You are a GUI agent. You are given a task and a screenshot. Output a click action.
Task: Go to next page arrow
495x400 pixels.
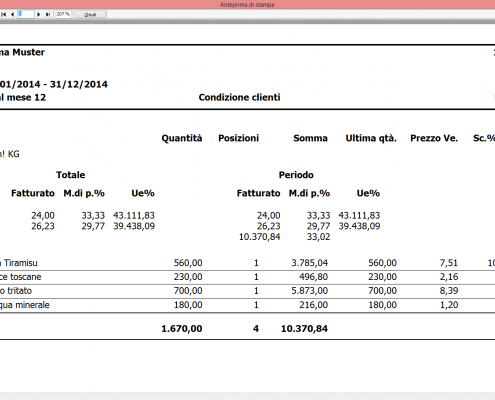[39, 14]
